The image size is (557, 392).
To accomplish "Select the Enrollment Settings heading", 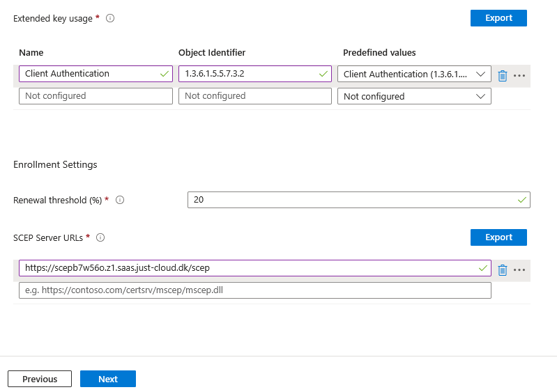I will [55, 164].
